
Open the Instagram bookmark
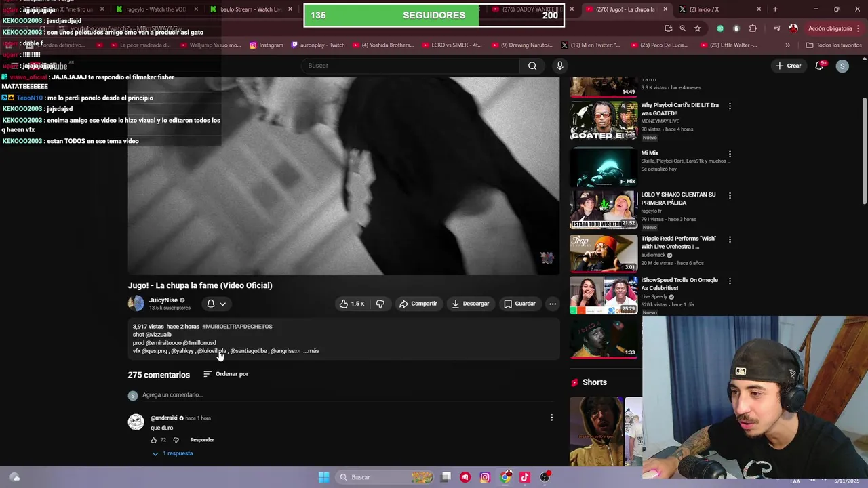pyautogui.click(x=267, y=45)
